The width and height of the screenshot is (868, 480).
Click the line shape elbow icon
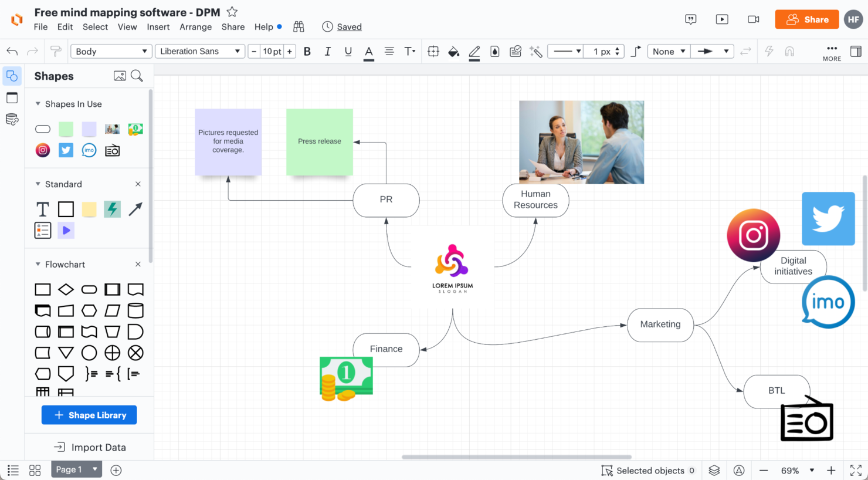[636, 52]
